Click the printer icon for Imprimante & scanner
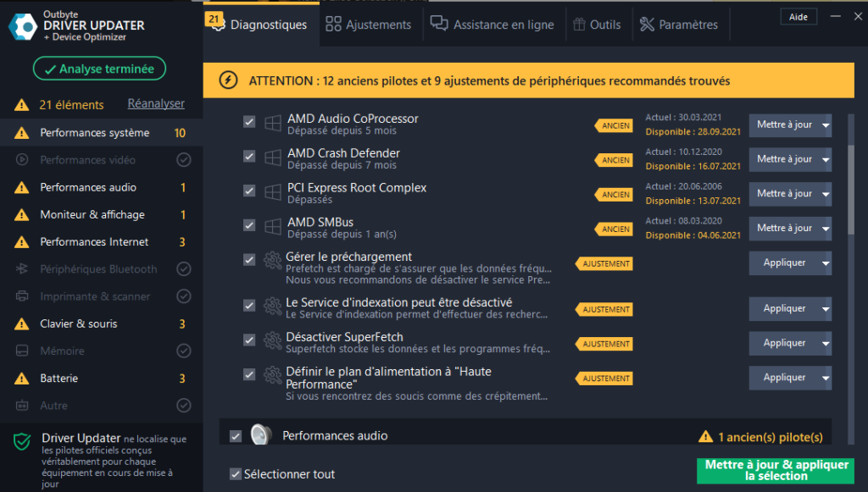The image size is (868, 492). tap(21, 296)
